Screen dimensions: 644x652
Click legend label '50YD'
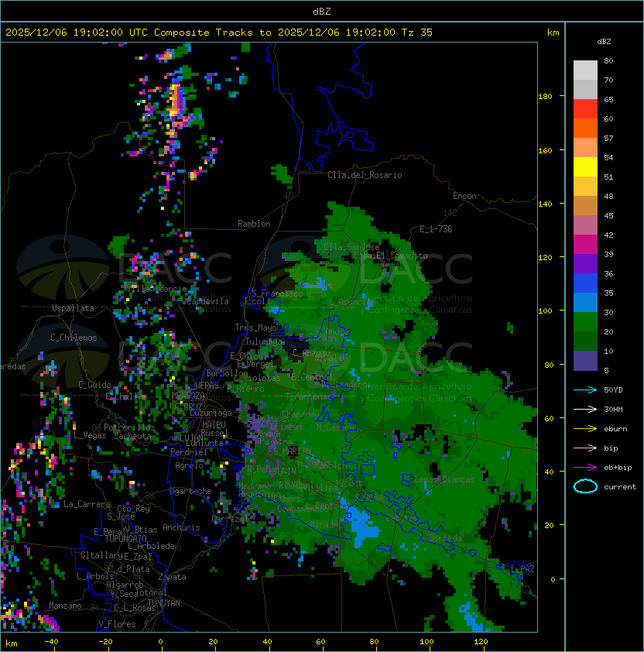(613, 389)
